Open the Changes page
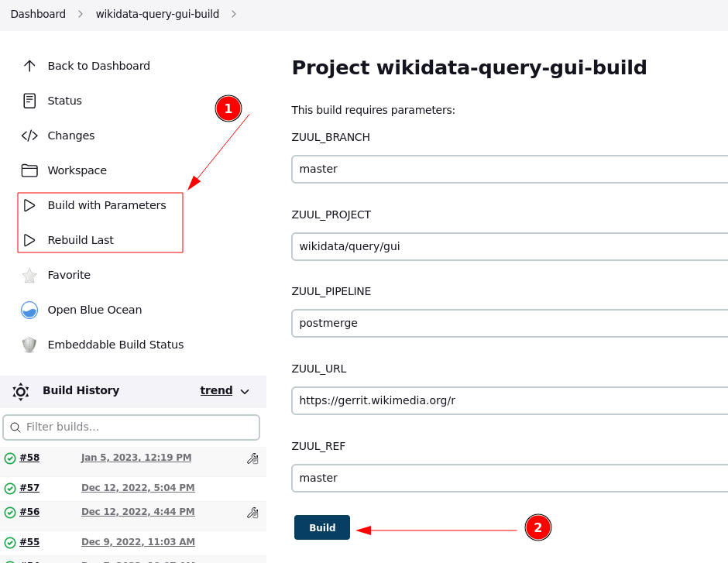 (71, 136)
